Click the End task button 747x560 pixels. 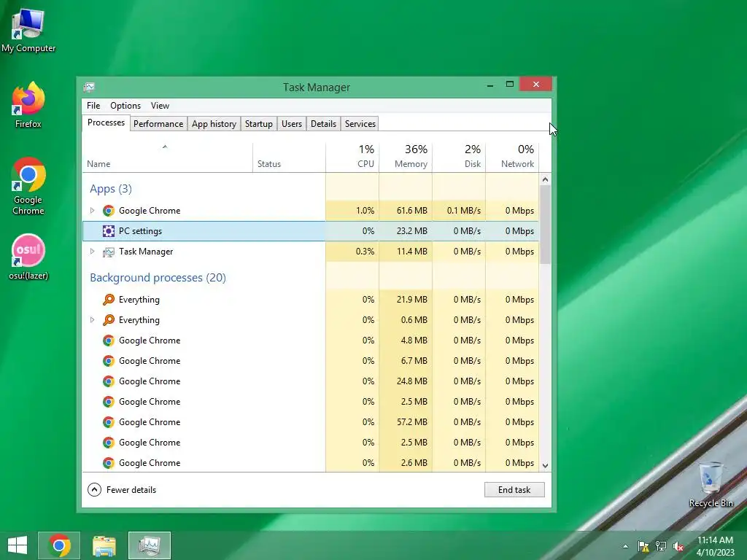pyautogui.click(x=514, y=489)
